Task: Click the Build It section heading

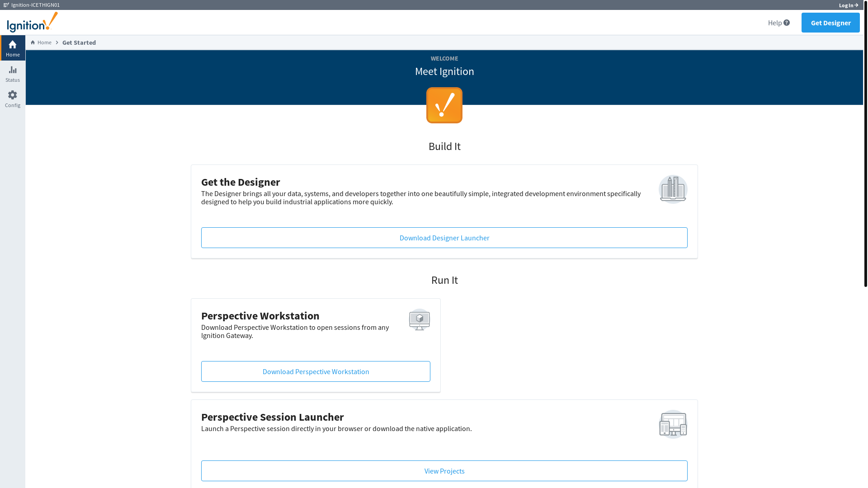Action: pos(444,146)
